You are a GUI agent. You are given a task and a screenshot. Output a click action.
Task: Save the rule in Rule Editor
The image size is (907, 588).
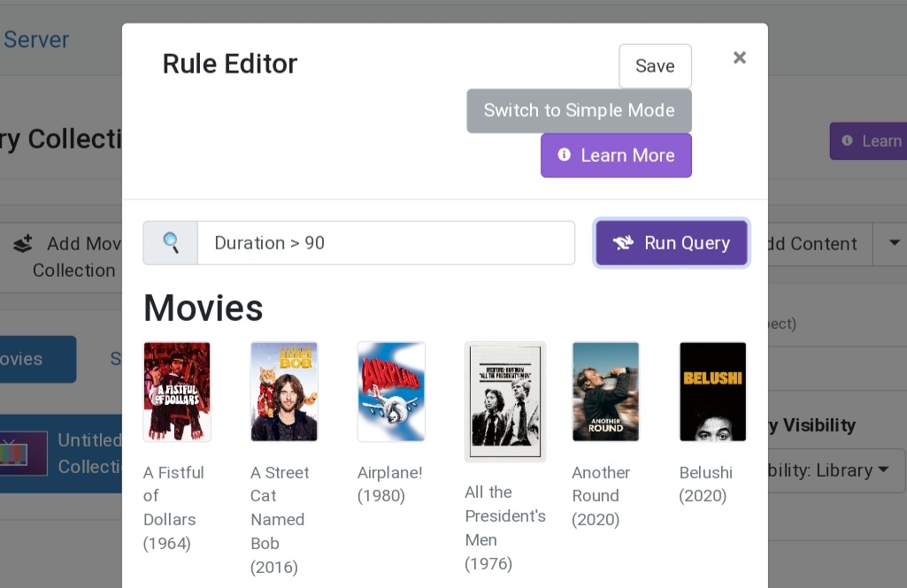655,66
